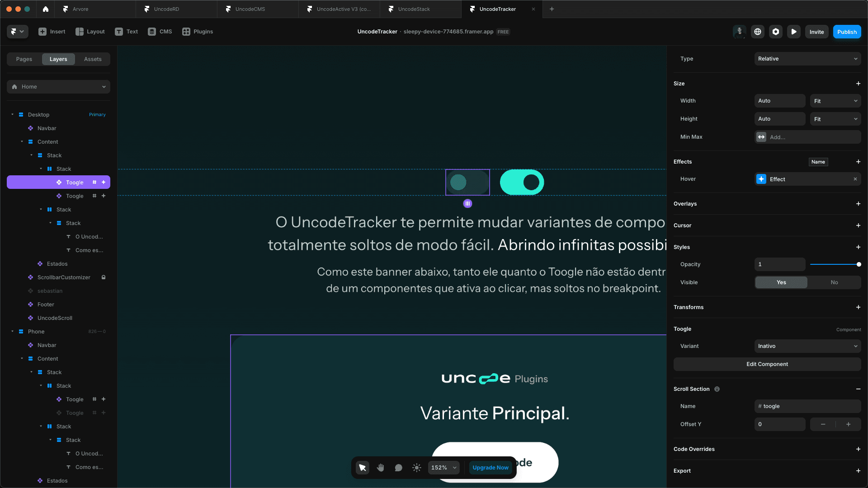Viewport: 868px width, 488px height.
Task: Open the 152% zoom dropdown
Action: point(444,468)
